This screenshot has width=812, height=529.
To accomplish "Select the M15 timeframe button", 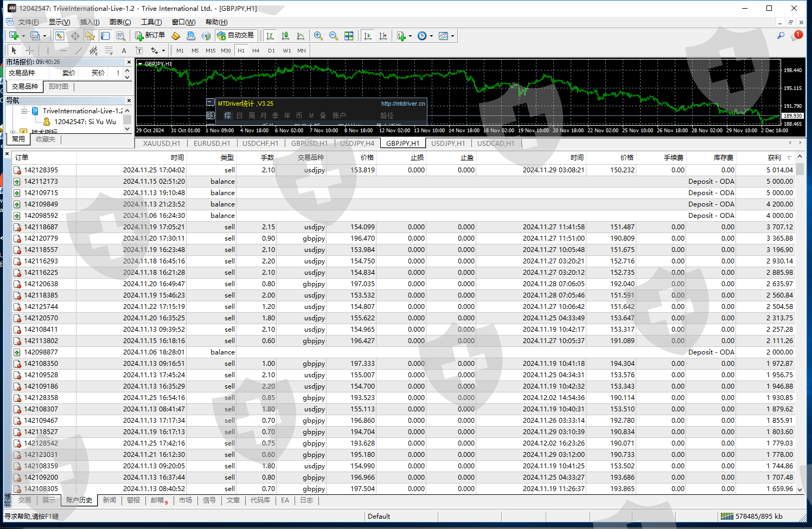I will pos(210,50).
